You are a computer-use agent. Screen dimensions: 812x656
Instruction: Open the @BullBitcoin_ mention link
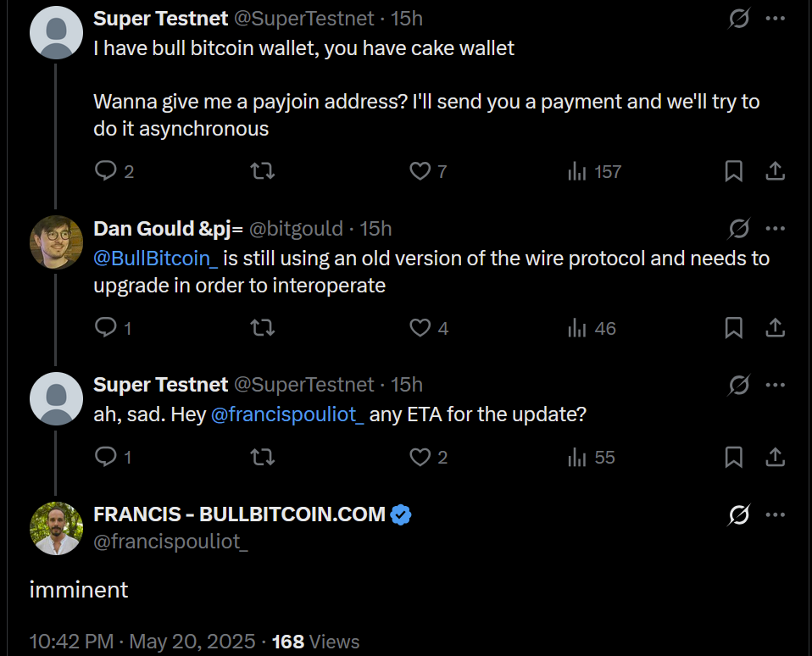point(156,258)
